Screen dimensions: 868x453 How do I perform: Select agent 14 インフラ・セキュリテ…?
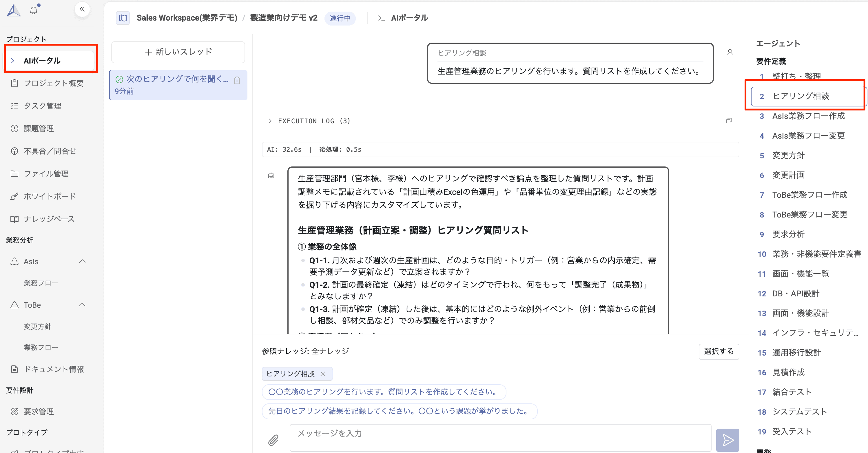(x=809, y=333)
